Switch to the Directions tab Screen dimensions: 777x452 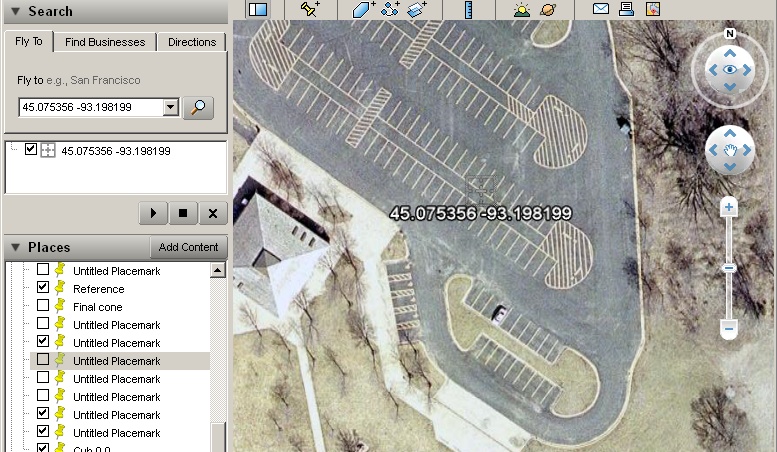[x=192, y=42]
